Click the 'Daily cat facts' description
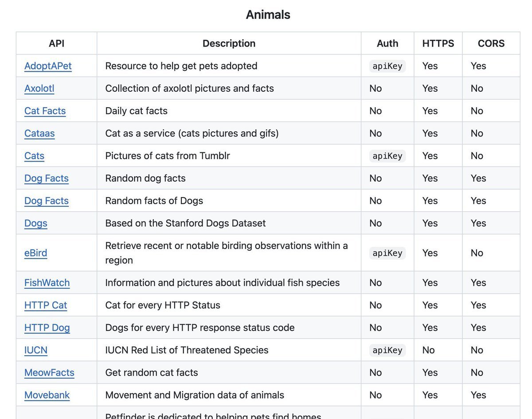 pos(137,111)
